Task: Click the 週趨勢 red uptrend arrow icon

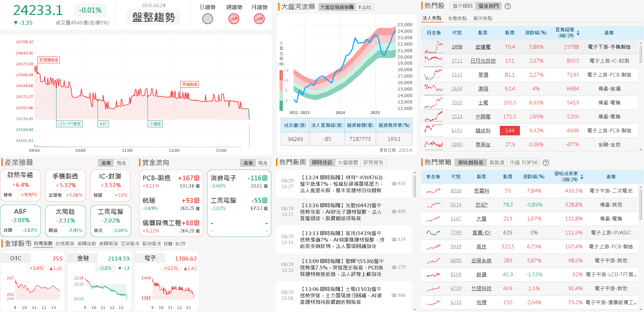Action: click(233, 19)
